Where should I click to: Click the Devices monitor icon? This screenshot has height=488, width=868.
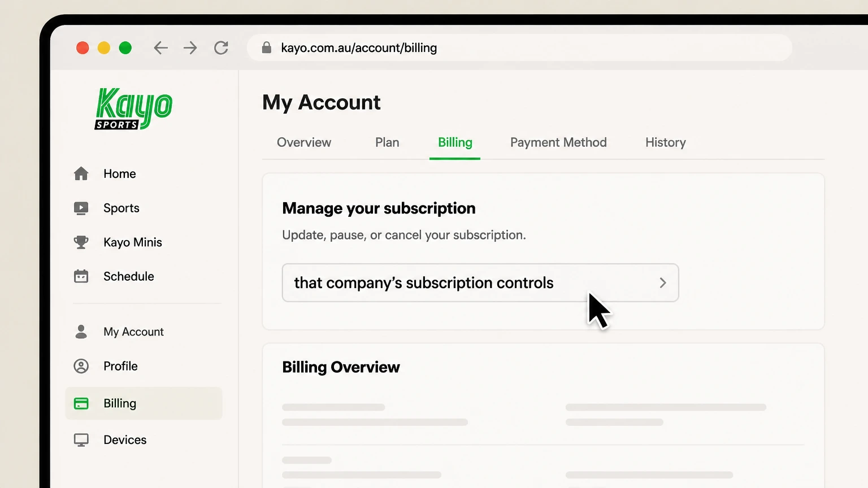[81, 440]
